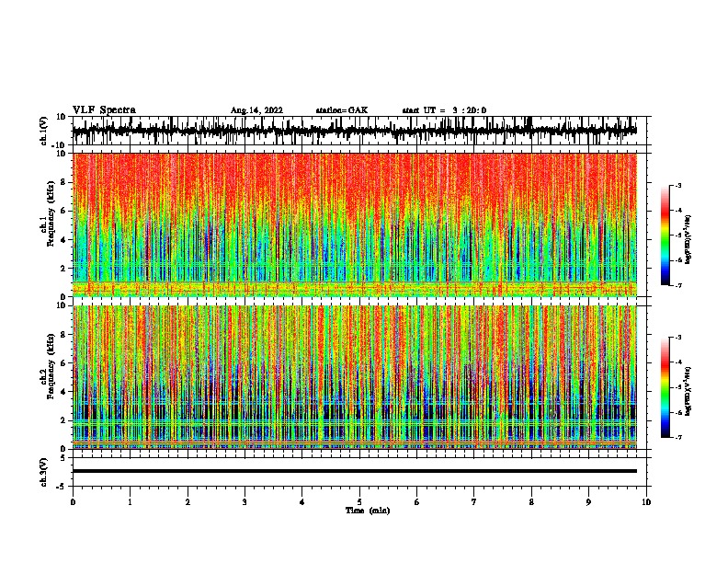Click the ch.1 spectrogram color bar
The height and width of the screenshot is (563, 728).
point(665,236)
